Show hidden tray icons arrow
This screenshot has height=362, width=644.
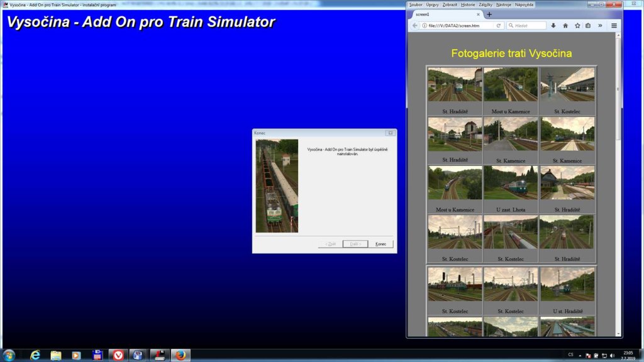(x=580, y=356)
